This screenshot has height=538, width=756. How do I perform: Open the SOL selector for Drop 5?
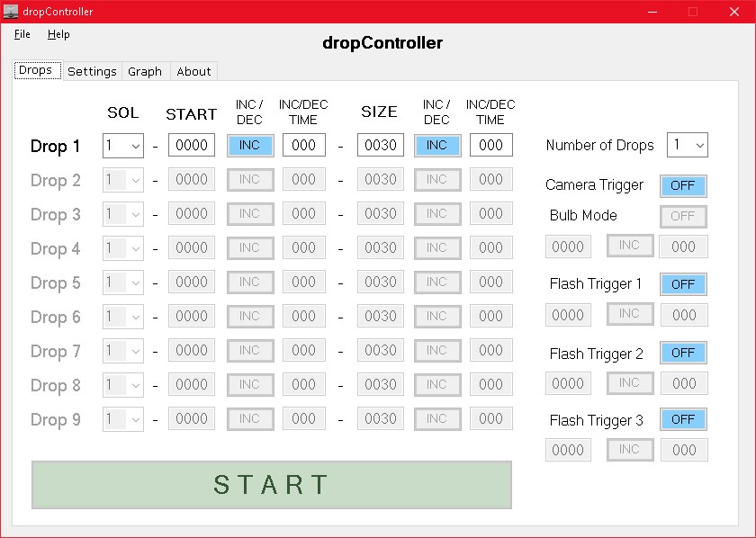[x=122, y=282]
